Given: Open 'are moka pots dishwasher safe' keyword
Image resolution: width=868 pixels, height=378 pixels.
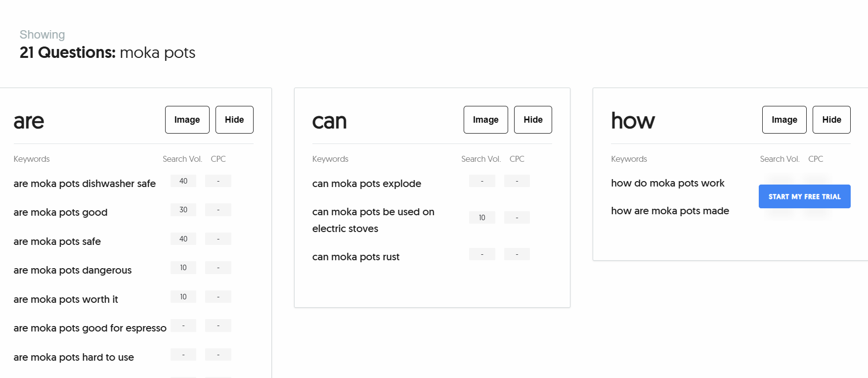Looking at the screenshot, I should [x=85, y=184].
